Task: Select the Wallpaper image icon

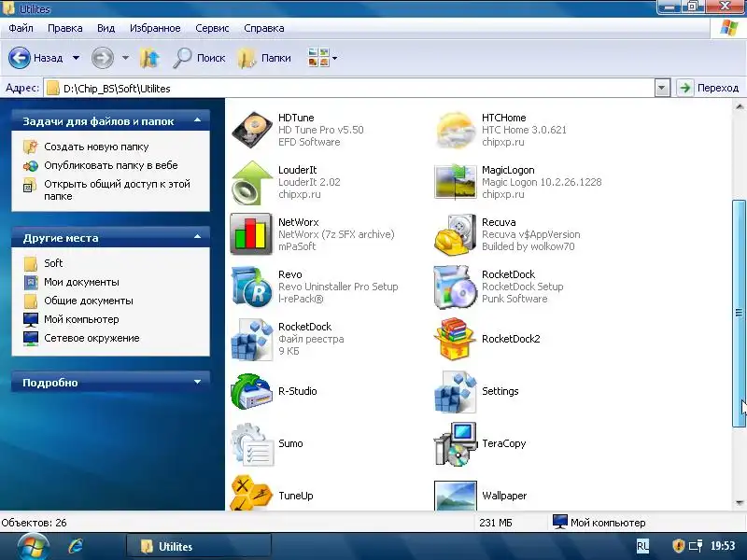Action: [455, 496]
